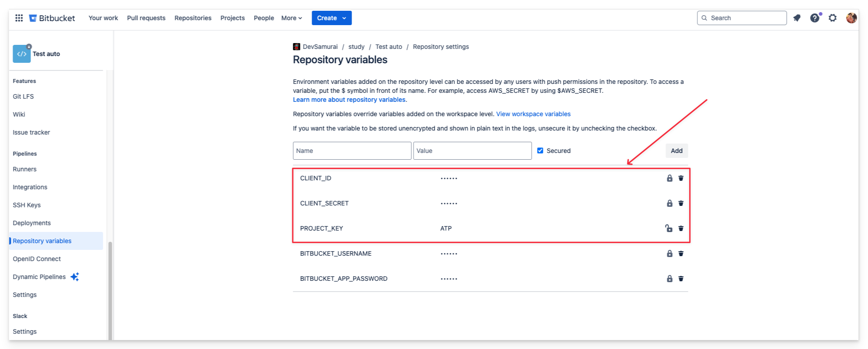Click the Test auto repository name
Viewport: 868px width, 349px height.
coord(46,54)
